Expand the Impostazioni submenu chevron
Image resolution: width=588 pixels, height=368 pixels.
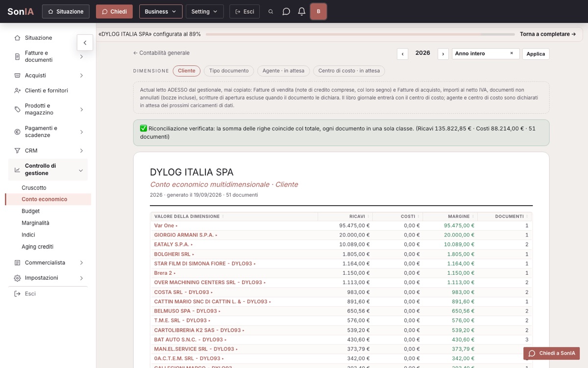coord(81,278)
